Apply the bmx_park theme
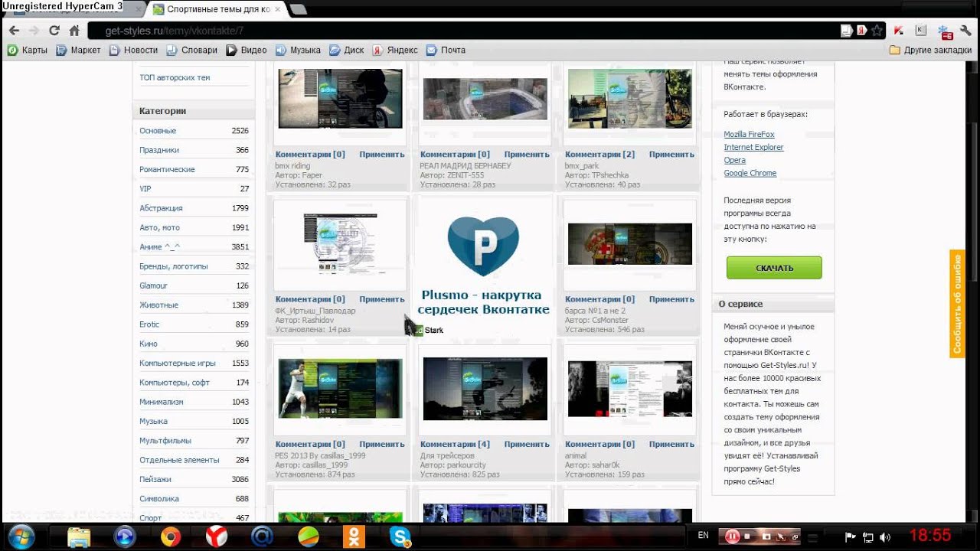980x551 pixels. point(671,155)
